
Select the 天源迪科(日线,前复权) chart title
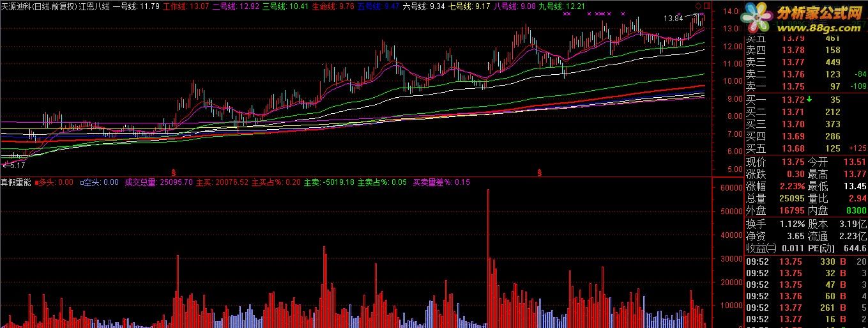point(39,6)
